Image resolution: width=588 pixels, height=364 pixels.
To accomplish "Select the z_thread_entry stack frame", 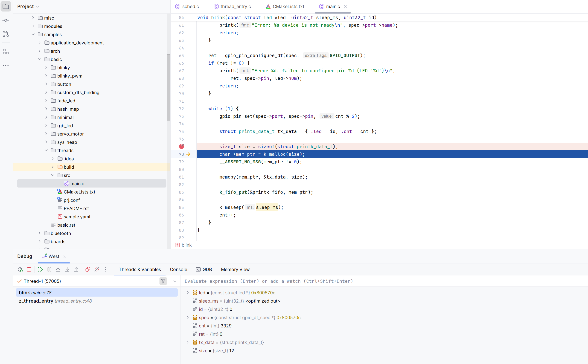I will [55, 301].
